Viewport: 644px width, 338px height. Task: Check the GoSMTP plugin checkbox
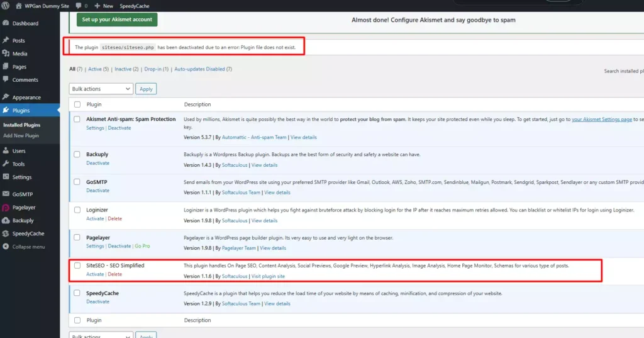tap(77, 182)
